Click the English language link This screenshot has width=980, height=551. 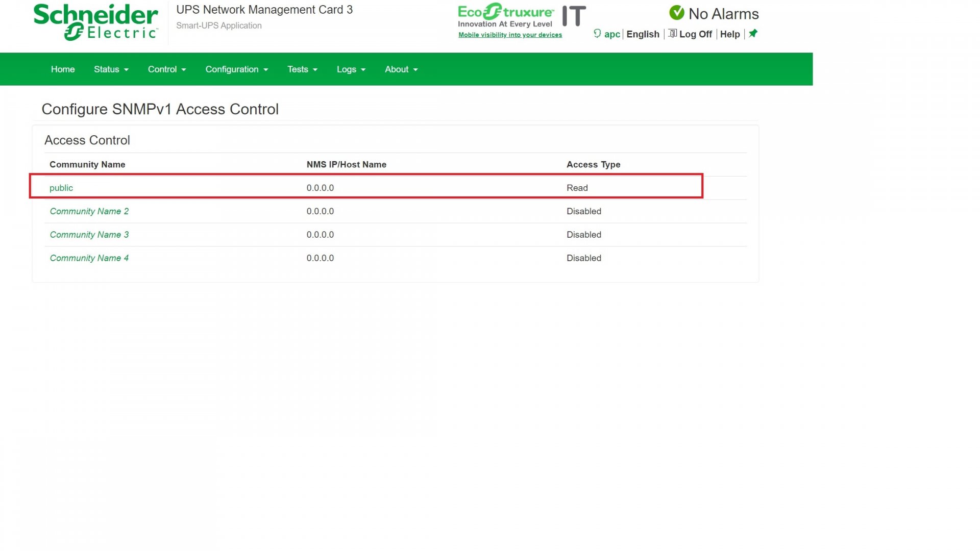(x=643, y=34)
